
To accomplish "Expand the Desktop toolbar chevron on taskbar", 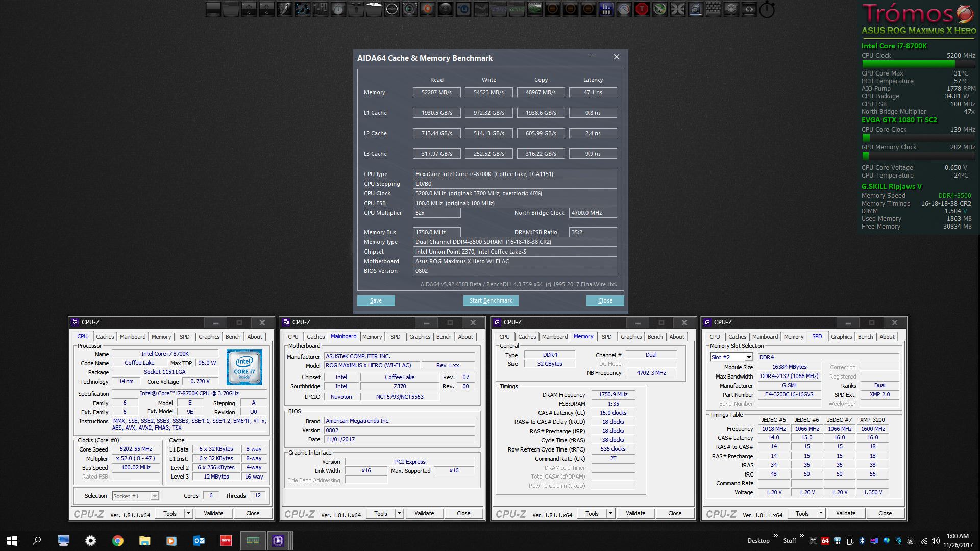I will coord(776,535).
